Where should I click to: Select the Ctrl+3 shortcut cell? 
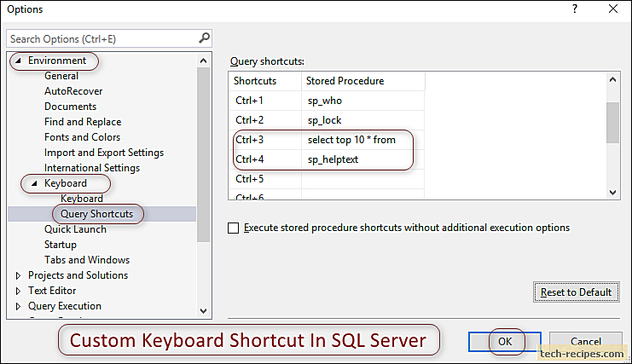coord(265,140)
